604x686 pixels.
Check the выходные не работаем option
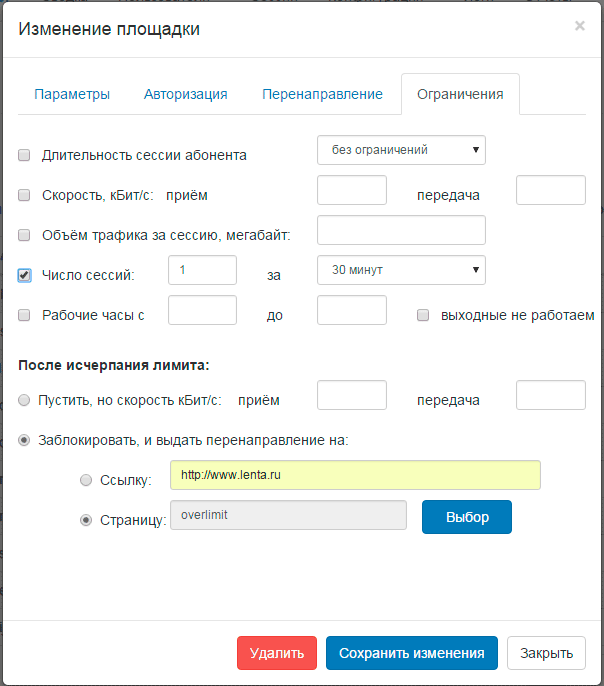[423, 315]
